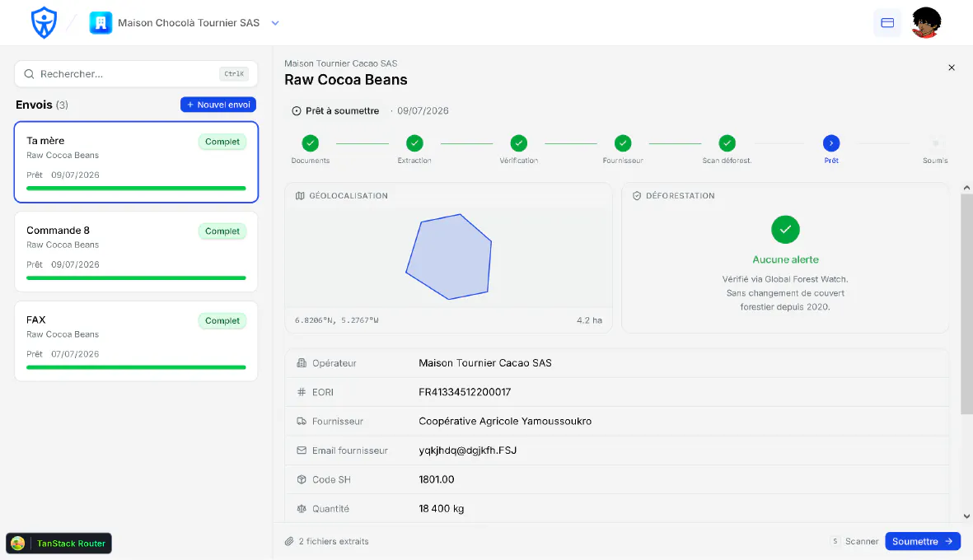Click the blue building organization icon
The height and width of the screenshot is (560, 973).
pos(101,23)
